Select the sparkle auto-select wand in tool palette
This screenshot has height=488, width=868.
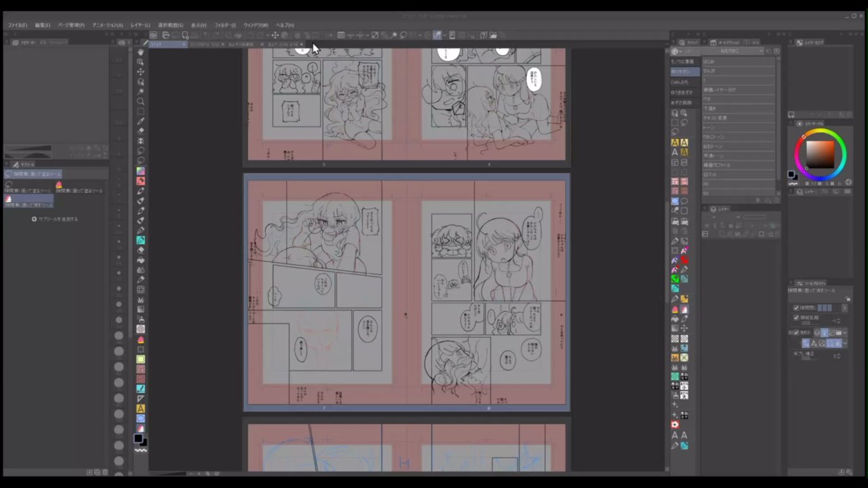[x=140, y=91]
